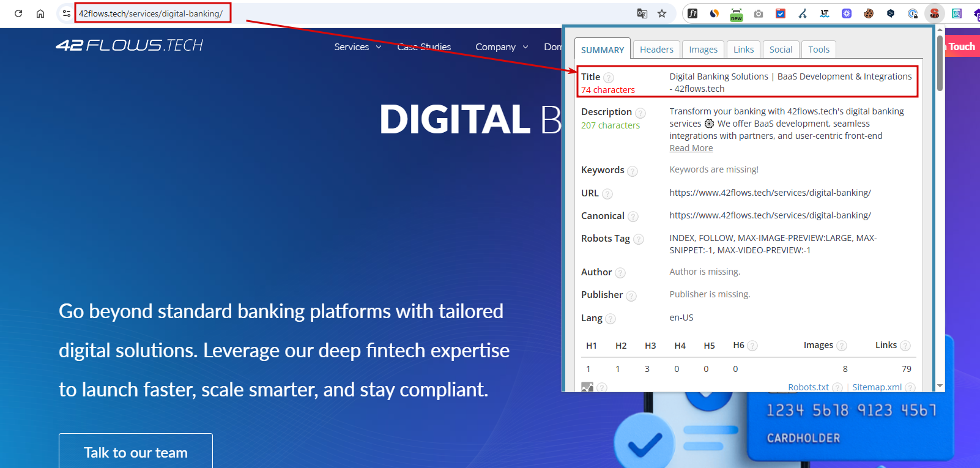This screenshot has height=468, width=980.
Task: Click the help icon beside URL label
Action: click(607, 194)
